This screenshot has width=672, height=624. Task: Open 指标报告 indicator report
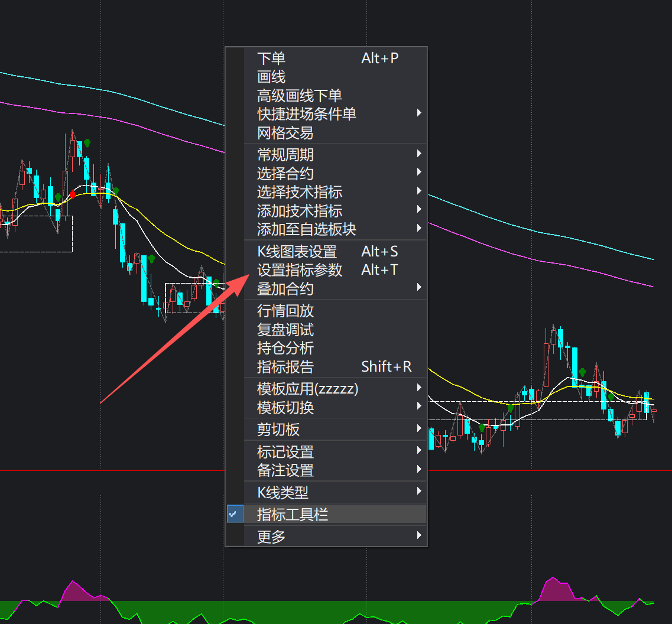point(285,366)
